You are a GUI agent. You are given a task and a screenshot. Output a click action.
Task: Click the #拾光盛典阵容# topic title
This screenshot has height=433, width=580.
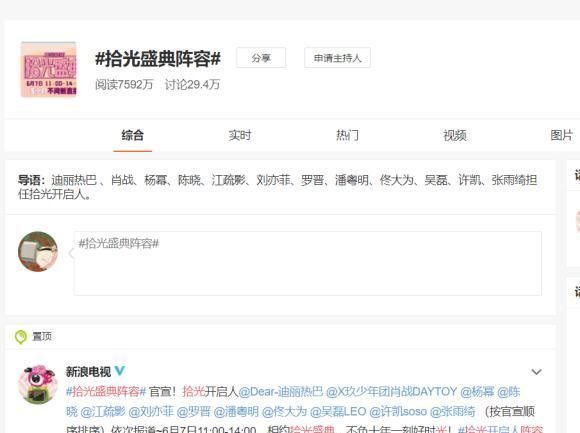tap(158, 59)
